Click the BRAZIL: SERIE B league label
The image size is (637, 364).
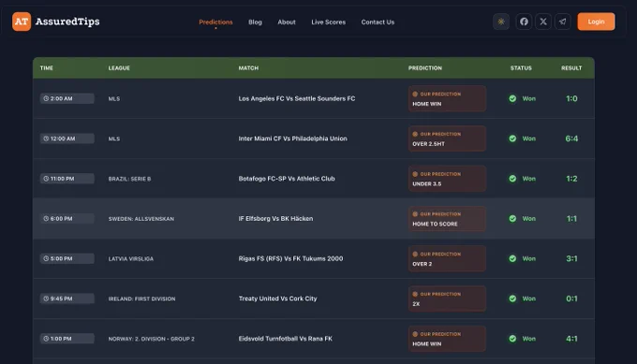tap(129, 179)
